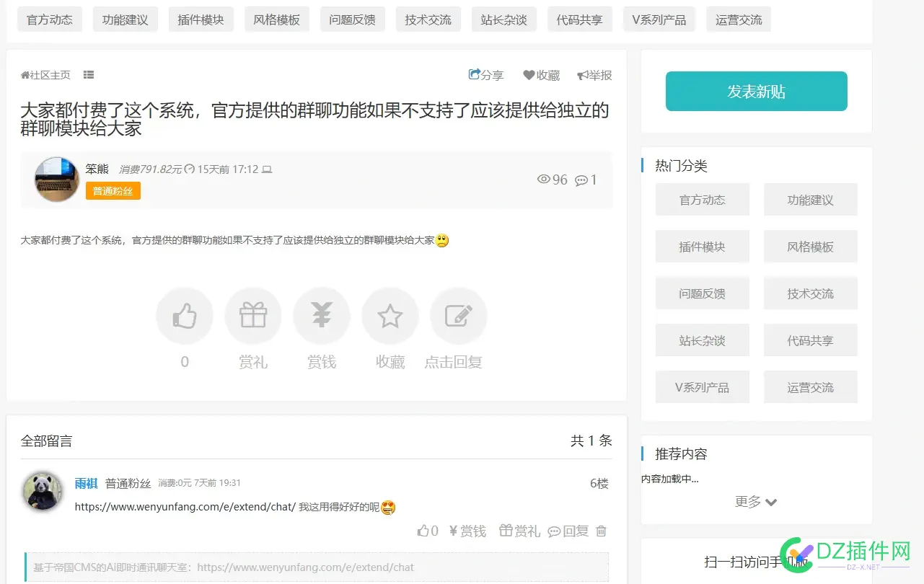Image resolution: width=924 pixels, height=584 pixels.
Task: Report the post with 举报
Action: click(594, 75)
